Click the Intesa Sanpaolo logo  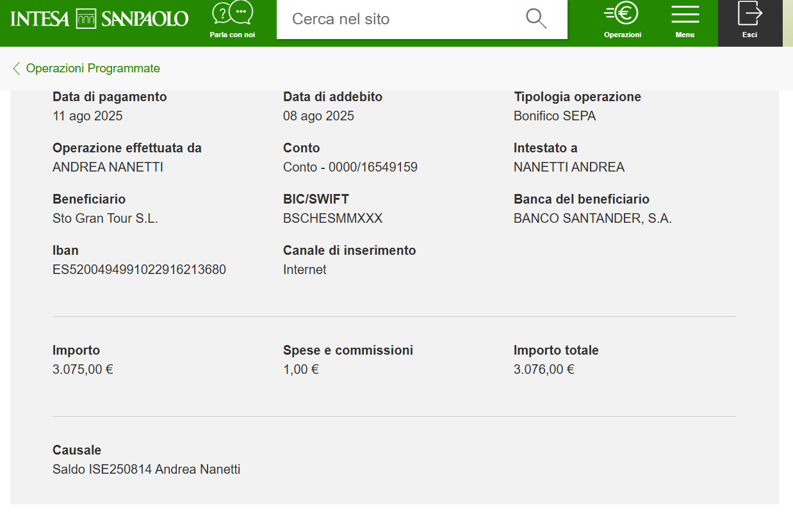(99, 19)
